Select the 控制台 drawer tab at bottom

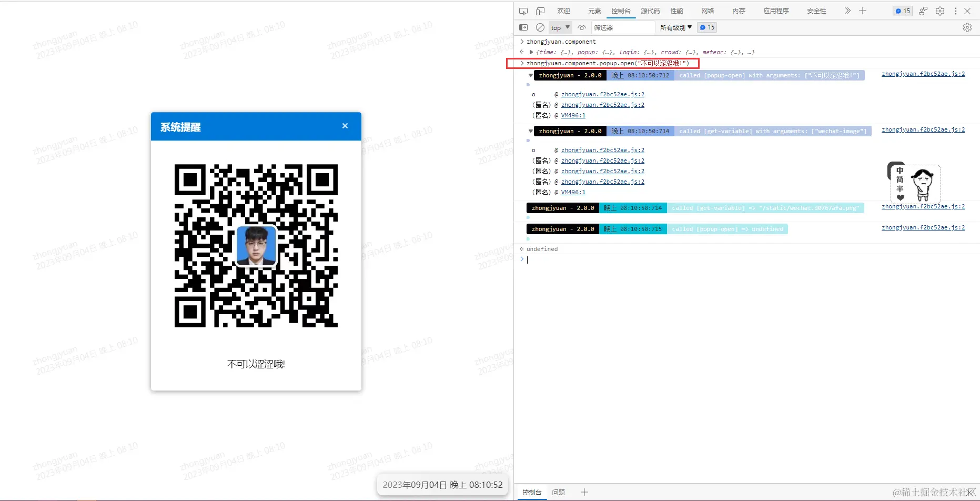(x=532, y=492)
